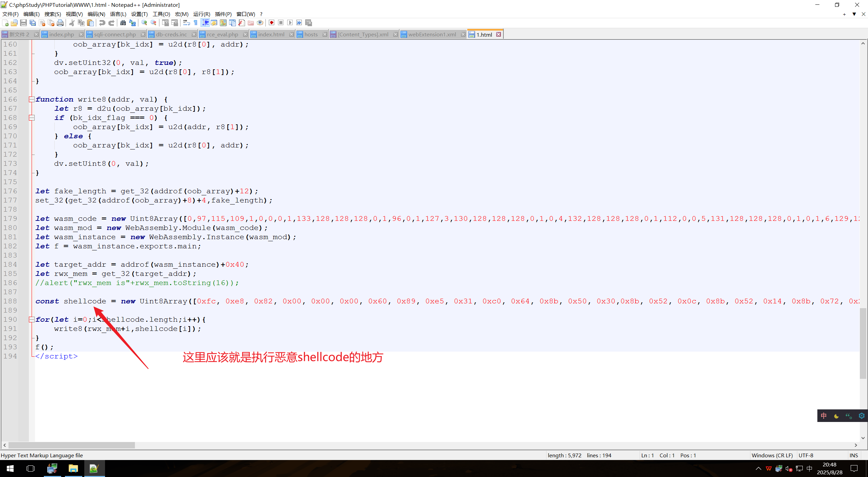The image size is (868, 477).
Task: Click the horizontal scrollbar thumb
Action: 71,445
